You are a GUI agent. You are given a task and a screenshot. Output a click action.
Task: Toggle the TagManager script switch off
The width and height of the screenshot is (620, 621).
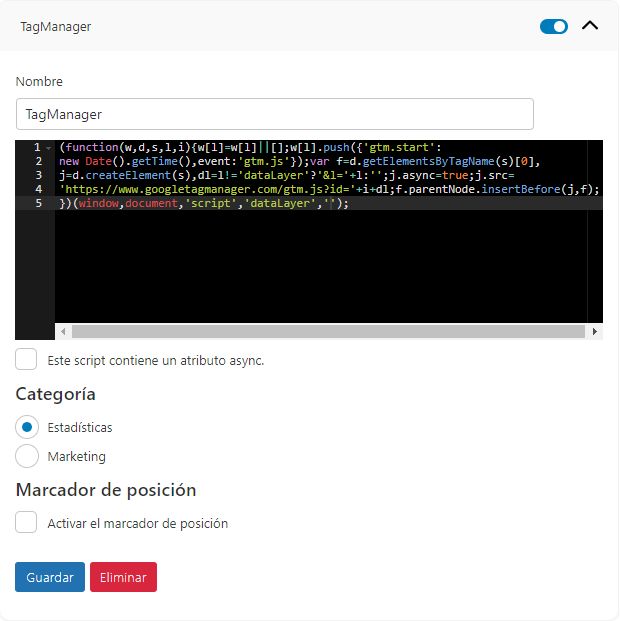(x=553, y=27)
